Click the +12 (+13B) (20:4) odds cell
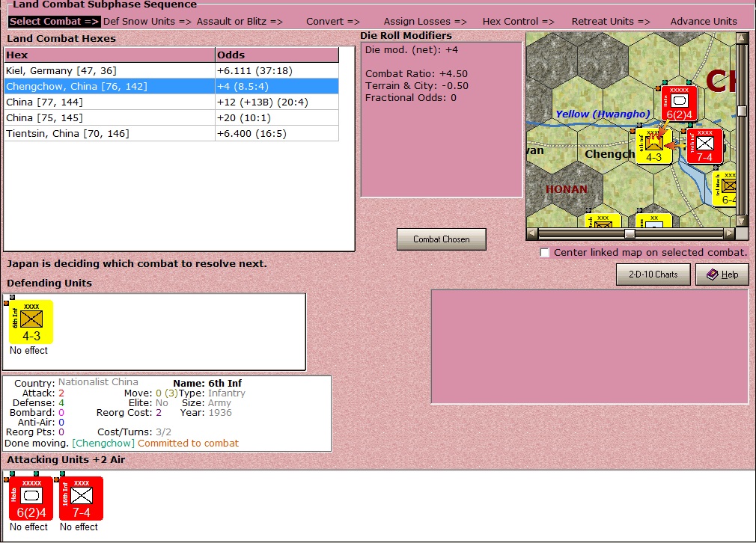Screen dimensions: 756x543 [x=277, y=102]
